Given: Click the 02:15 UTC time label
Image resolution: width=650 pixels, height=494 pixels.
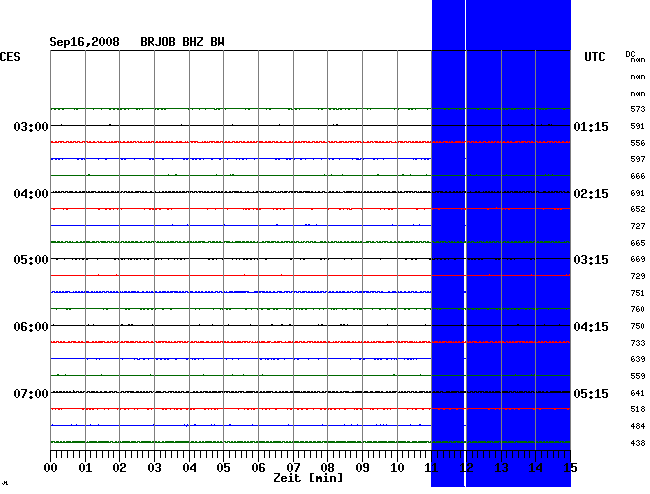Looking at the screenshot, I should 591,194.
